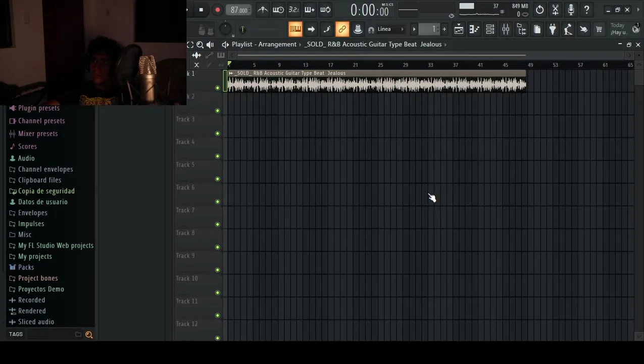The height and width of the screenshot is (364, 644).
Task: Click the global snap magnet icon
Action: pos(371,30)
